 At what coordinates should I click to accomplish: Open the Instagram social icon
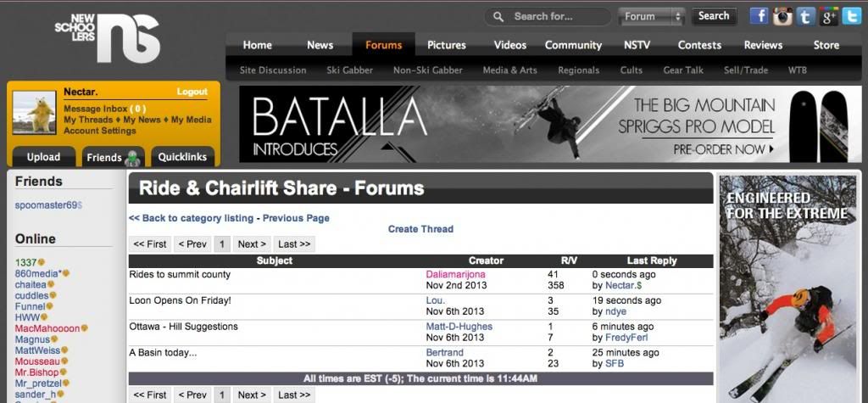pyautogui.click(x=782, y=16)
